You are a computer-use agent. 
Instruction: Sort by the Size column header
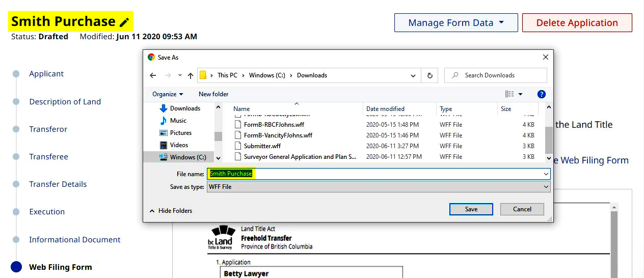pyautogui.click(x=506, y=109)
